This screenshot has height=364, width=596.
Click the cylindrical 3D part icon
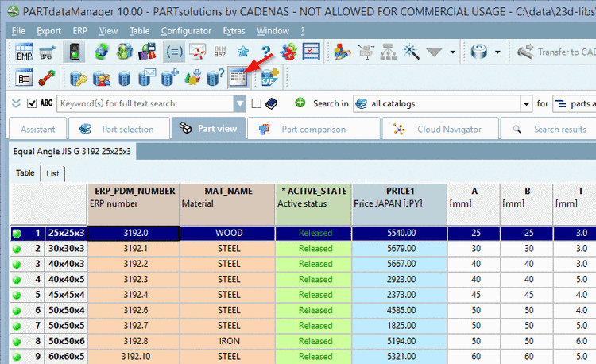[x=479, y=52]
